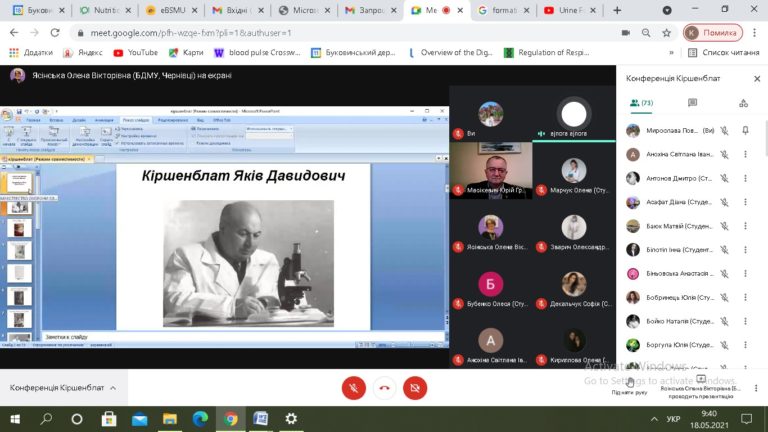The width and height of the screenshot is (768, 432).
Task: Bookmark this page with the star icon
Action: pos(667,33)
